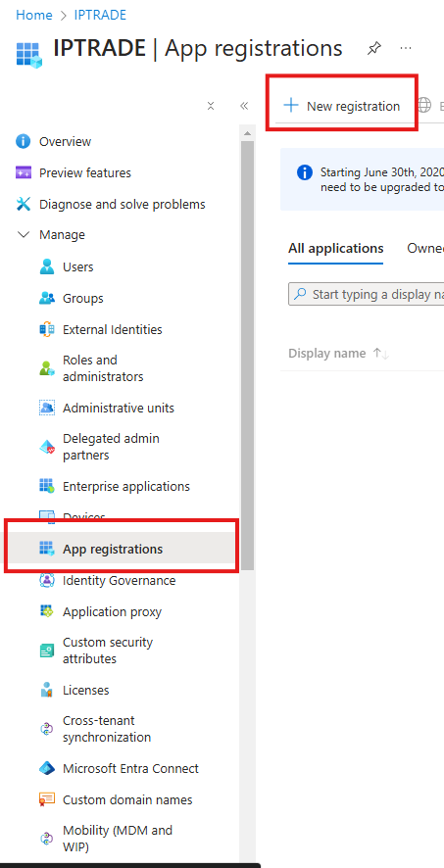This screenshot has height=868, width=444.
Task: Click the External Identities icon
Action: pyautogui.click(x=47, y=329)
